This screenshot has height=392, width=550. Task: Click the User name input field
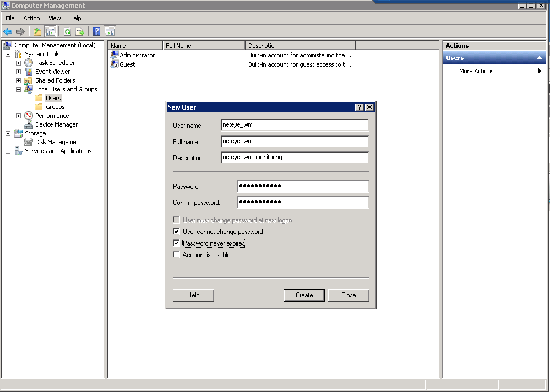[x=295, y=125]
